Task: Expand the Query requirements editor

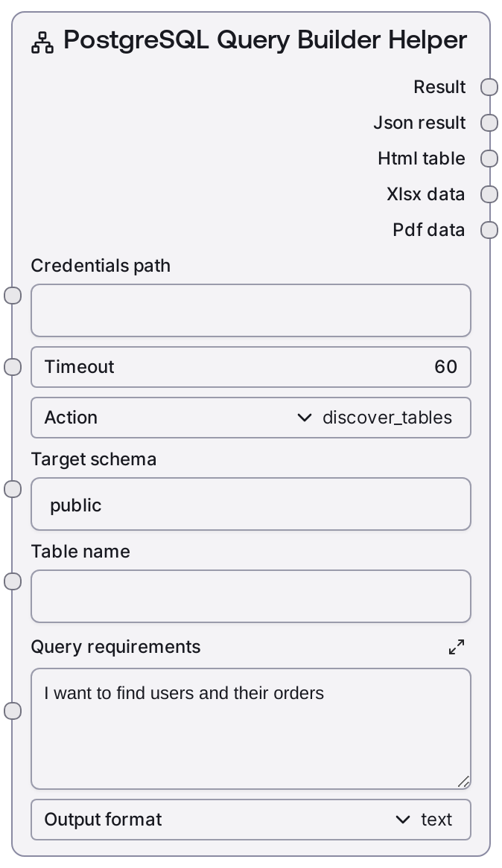Action: coord(457,647)
